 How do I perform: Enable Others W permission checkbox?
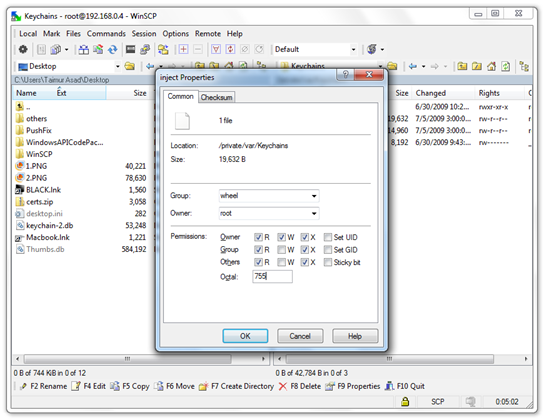click(281, 262)
